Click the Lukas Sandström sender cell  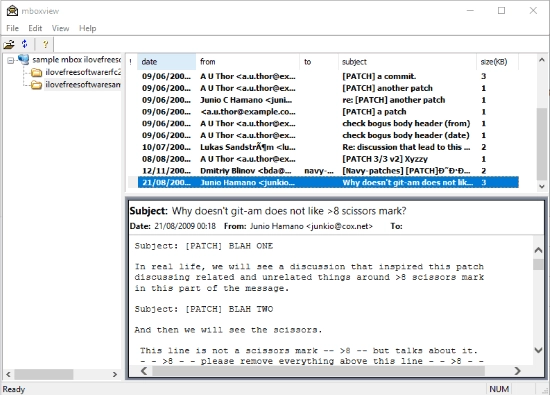pos(248,147)
